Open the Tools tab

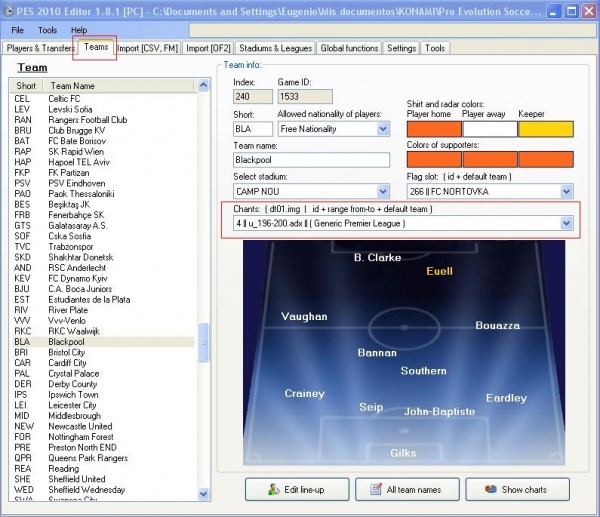pos(435,48)
